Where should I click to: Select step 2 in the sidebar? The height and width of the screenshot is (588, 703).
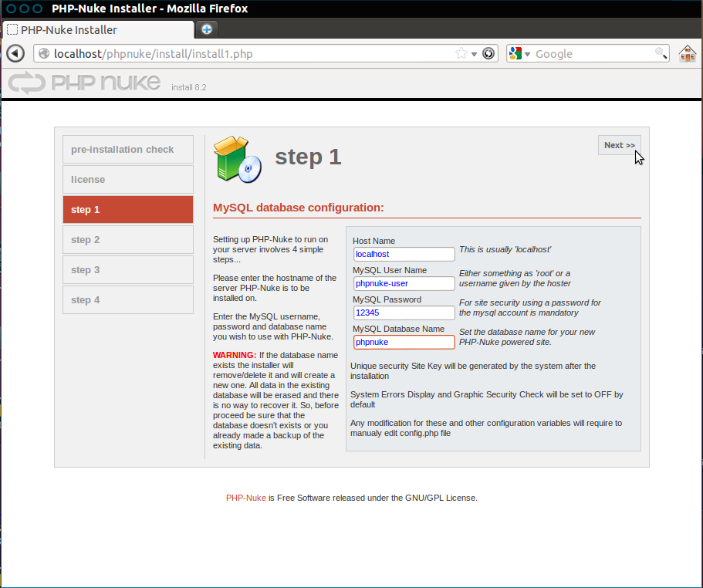128,240
